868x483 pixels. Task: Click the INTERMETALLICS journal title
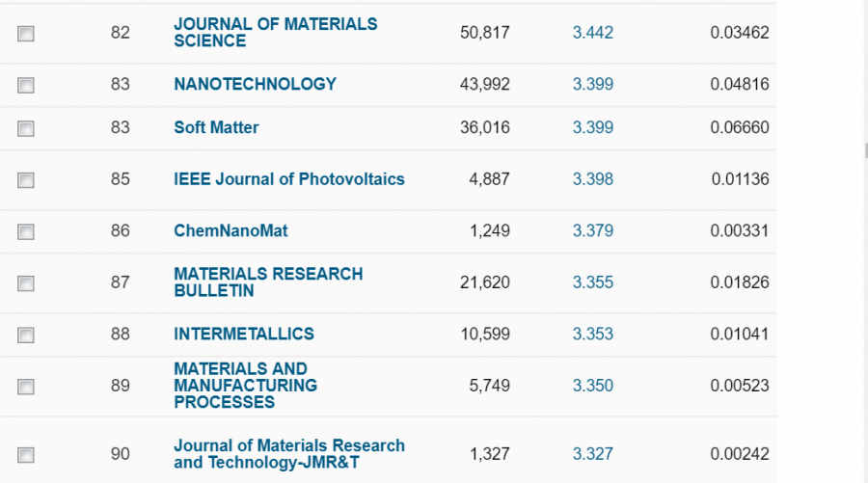(243, 334)
